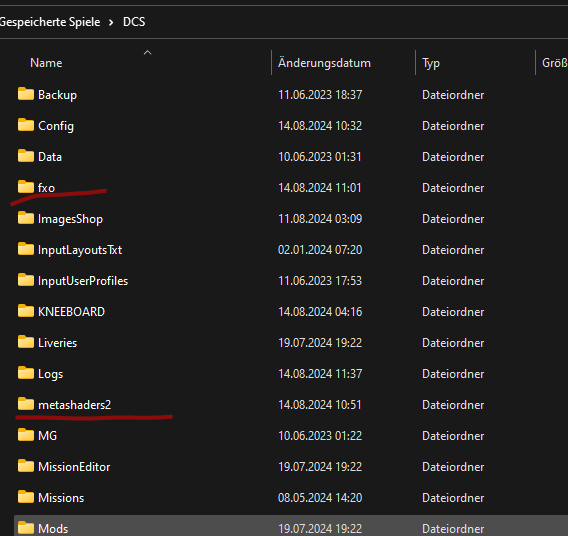Click date 14.08.2024 11:37 of Logs
The width and height of the screenshot is (568, 536).
tap(320, 373)
